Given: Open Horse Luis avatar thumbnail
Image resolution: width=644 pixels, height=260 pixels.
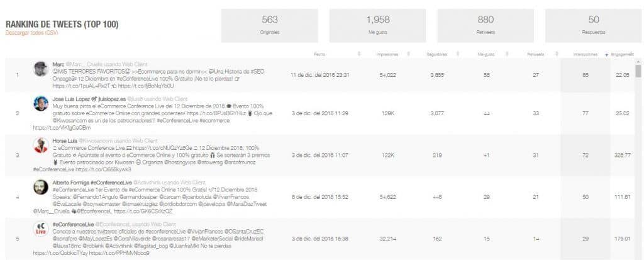Looking at the screenshot, I should [41, 145].
